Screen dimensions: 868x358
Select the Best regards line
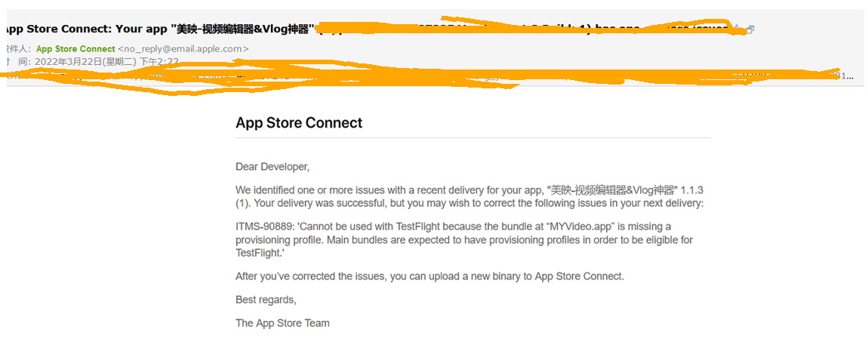click(266, 300)
